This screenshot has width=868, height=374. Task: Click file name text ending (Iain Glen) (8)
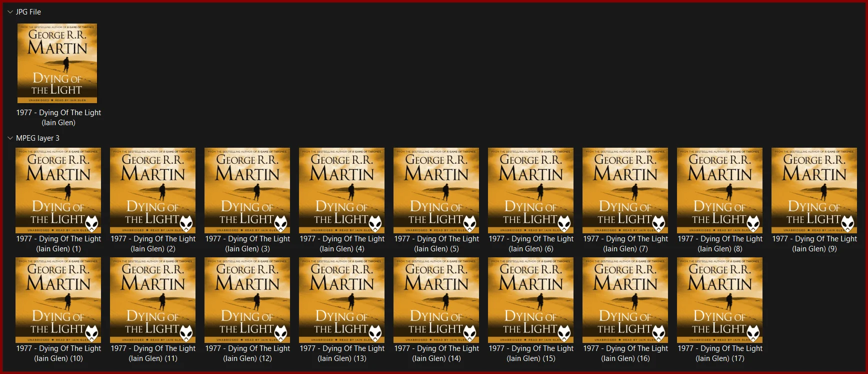click(720, 244)
